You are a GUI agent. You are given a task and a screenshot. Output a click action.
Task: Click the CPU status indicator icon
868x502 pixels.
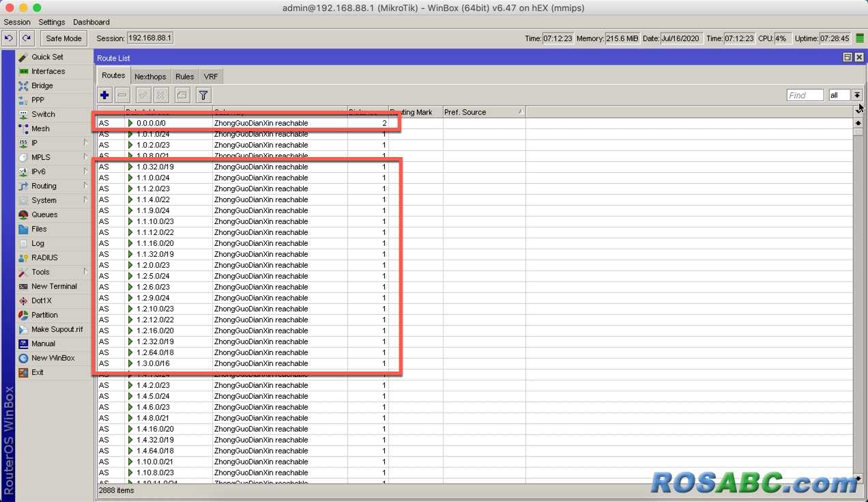[x=859, y=38]
